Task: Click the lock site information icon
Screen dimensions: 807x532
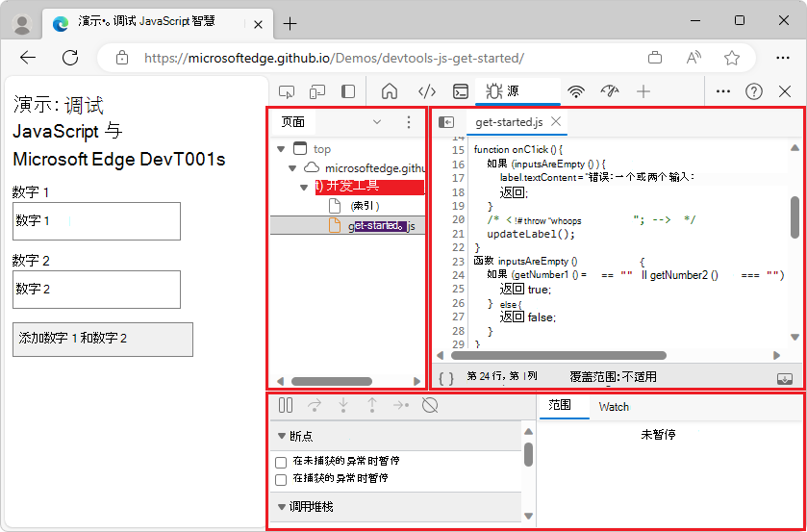Action: pyautogui.click(x=122, y=58)
